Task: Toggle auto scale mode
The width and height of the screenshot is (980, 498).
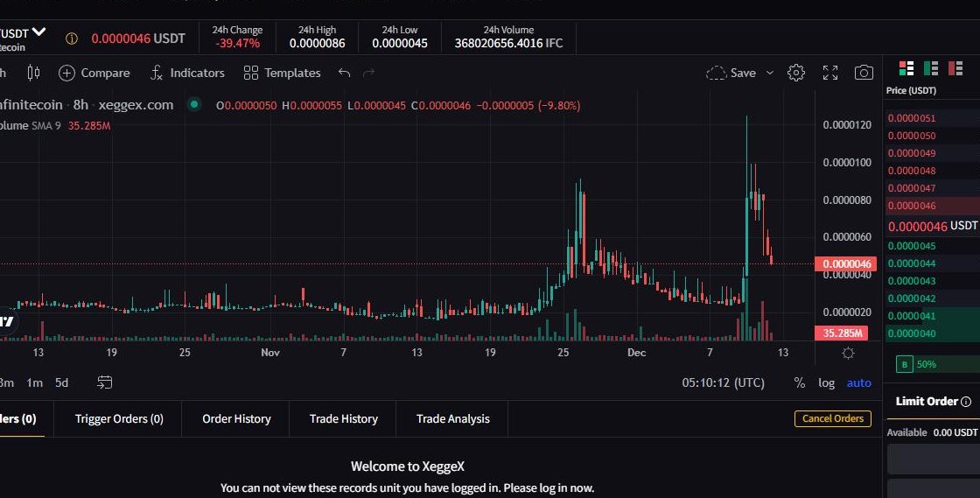Action: [x=858, y=383]
